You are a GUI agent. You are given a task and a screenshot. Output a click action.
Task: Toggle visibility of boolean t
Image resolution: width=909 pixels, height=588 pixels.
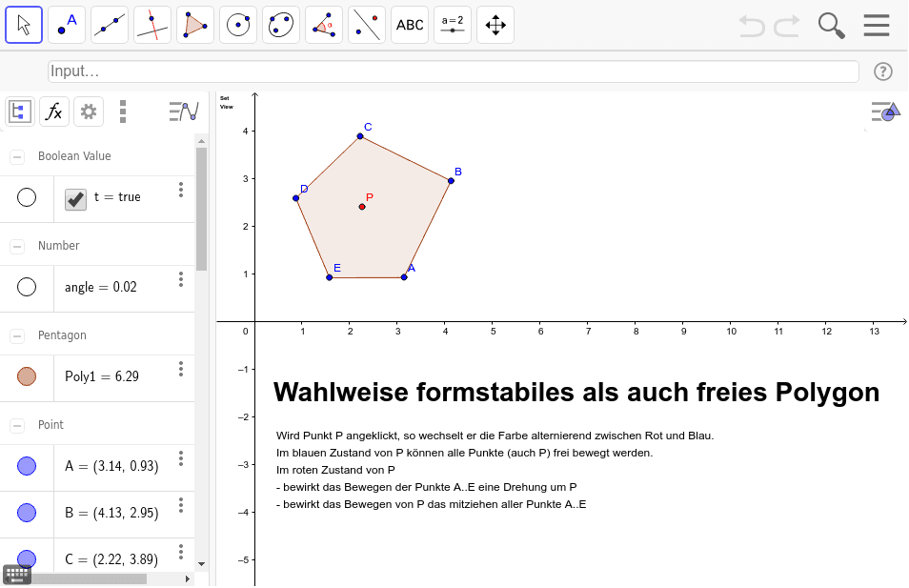coord(27,197)
